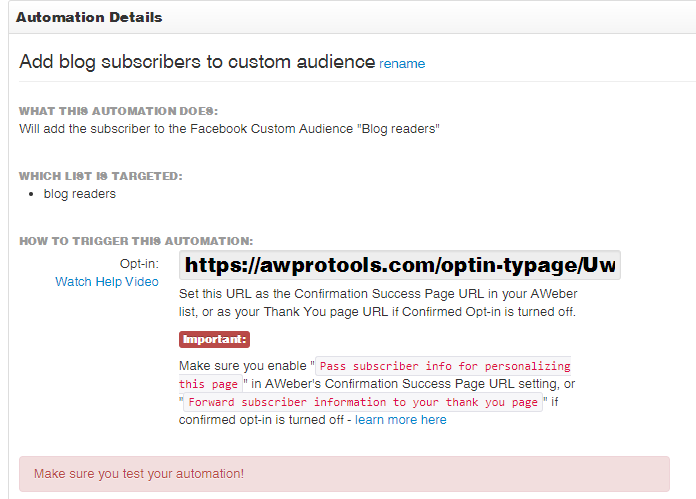Click the 'Pass subscriber info for personalizing' code text
Screen dimensions: 696x499
coord(445,366)
